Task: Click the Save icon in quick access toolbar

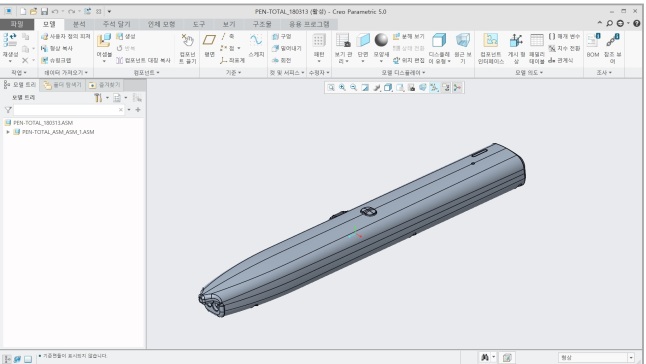Action: 44,12
